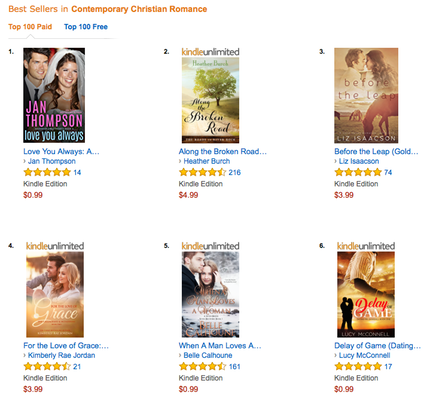Click the 161 review count for Belle Calhoune's book

point(235,367)
